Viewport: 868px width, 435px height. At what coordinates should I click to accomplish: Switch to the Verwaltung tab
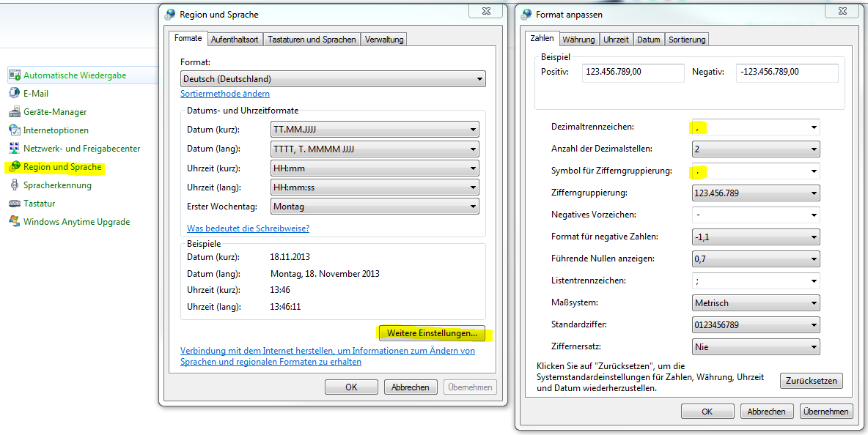coord(384,40)
